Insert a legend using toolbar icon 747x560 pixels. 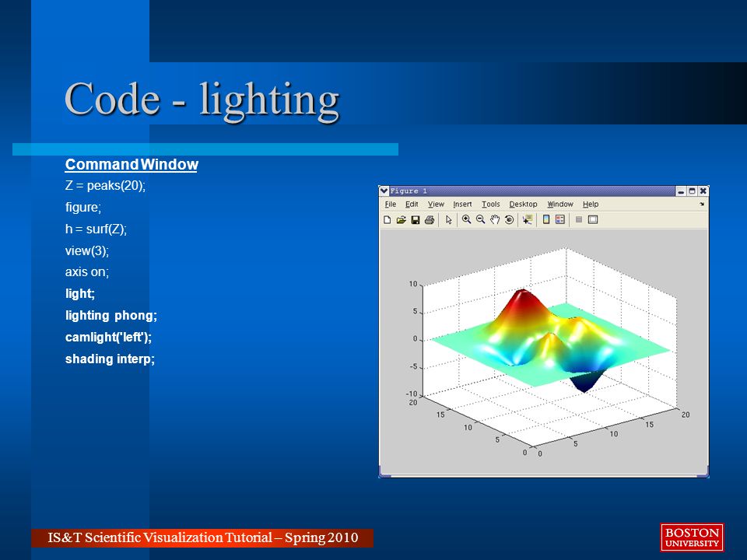[560, 219]
